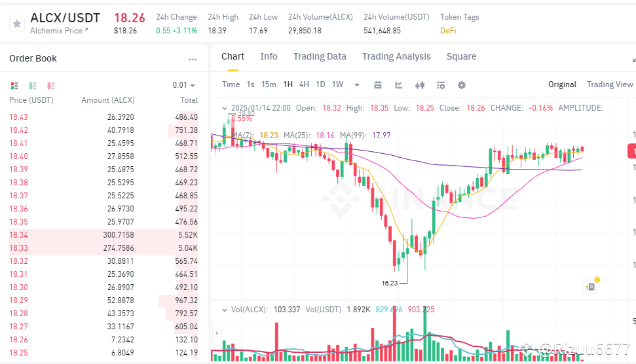Screen dimensions: 636x364
Task: Open the Trading Data tab
Action: coord(320,56)
